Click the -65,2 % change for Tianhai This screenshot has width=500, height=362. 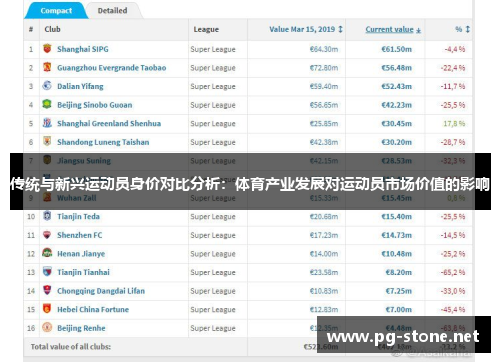pyautogui.click(x=453, y=273)
